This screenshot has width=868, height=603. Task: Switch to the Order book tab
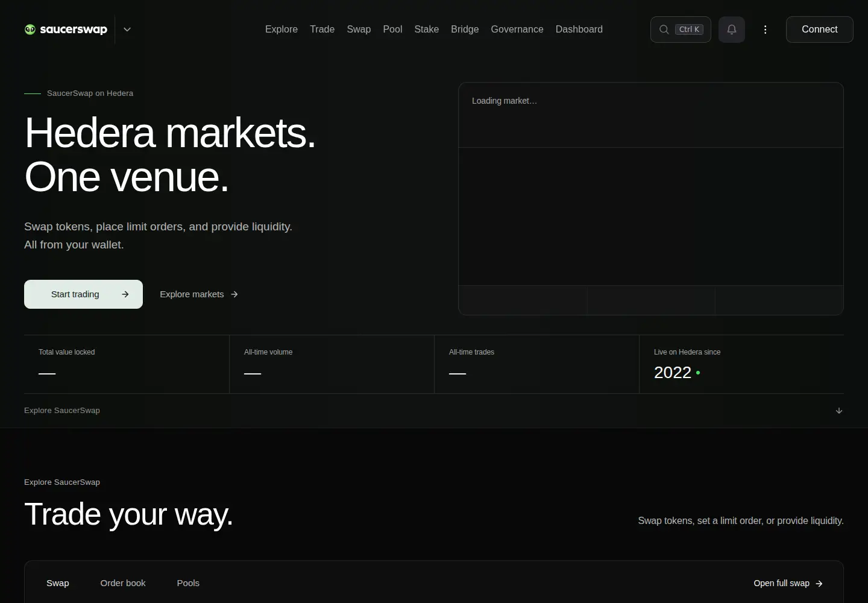[123, 583]
